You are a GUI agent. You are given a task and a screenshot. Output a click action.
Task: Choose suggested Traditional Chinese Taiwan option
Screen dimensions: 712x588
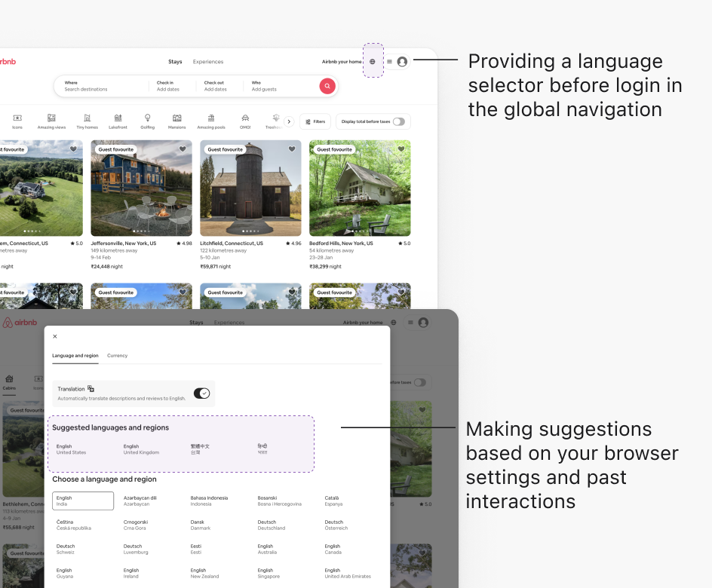click(x=200, y=449)
